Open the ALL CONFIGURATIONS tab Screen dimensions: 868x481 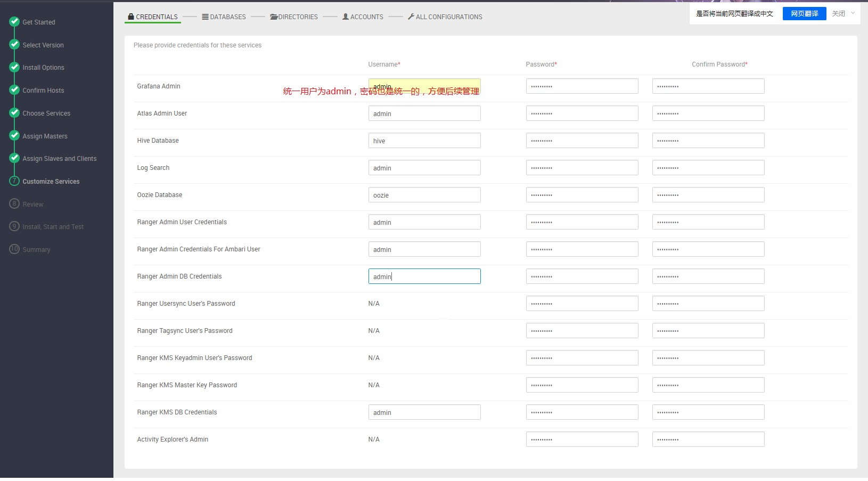445,17
